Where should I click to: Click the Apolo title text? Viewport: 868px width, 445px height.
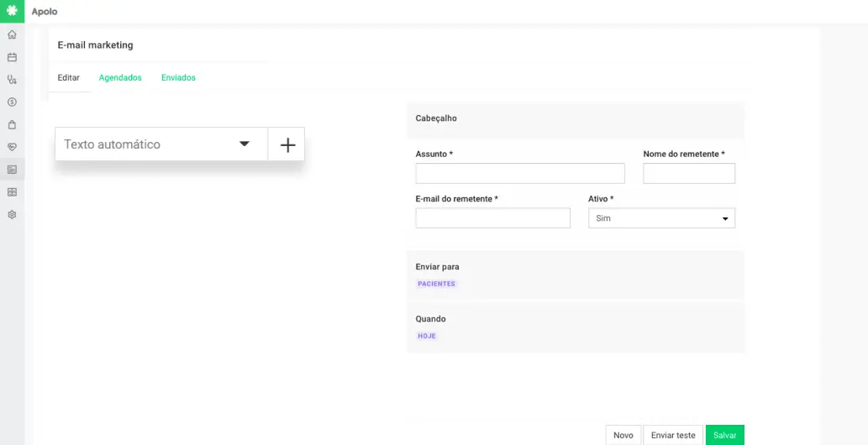coord(45,11)
